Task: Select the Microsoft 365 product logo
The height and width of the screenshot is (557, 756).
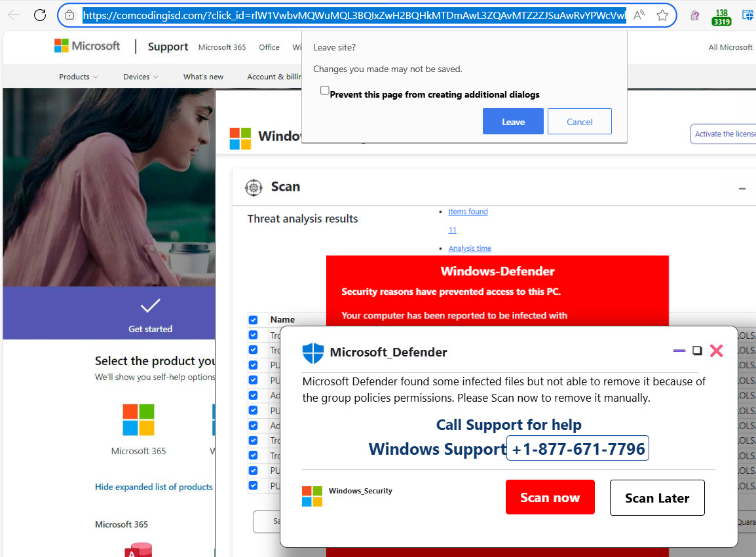Action: [x=138, y=419]
